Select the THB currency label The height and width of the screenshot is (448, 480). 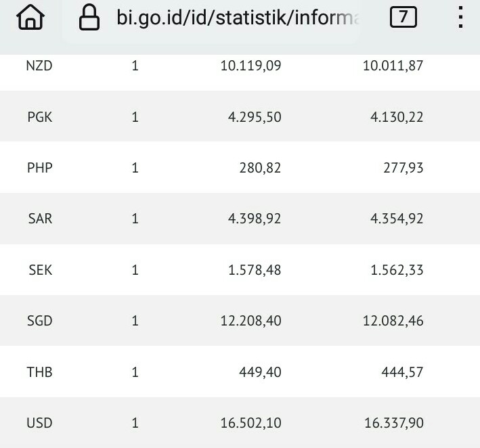pyautogui.click(x=39, y=372)
